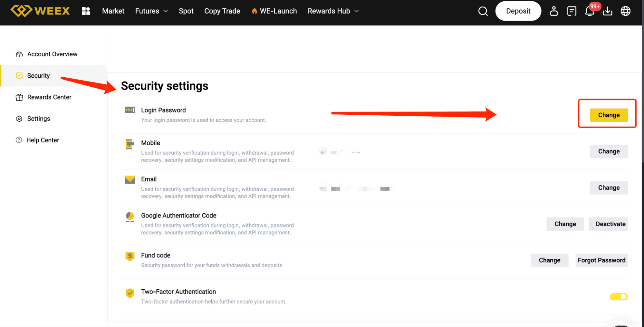644x327 pixels.
Task: Select Account Overview in sidebar
Action: click(52, 54)
